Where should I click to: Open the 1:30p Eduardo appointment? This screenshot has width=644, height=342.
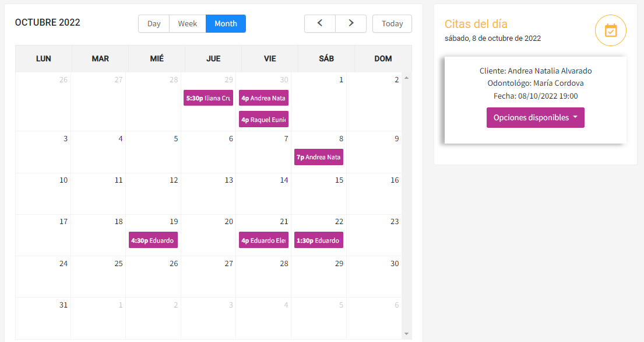click(x=319, y=240)
